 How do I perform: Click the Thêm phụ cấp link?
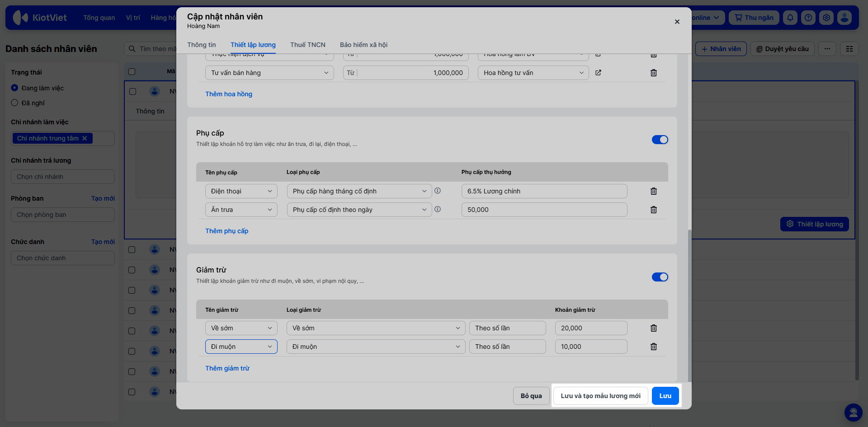227,231
